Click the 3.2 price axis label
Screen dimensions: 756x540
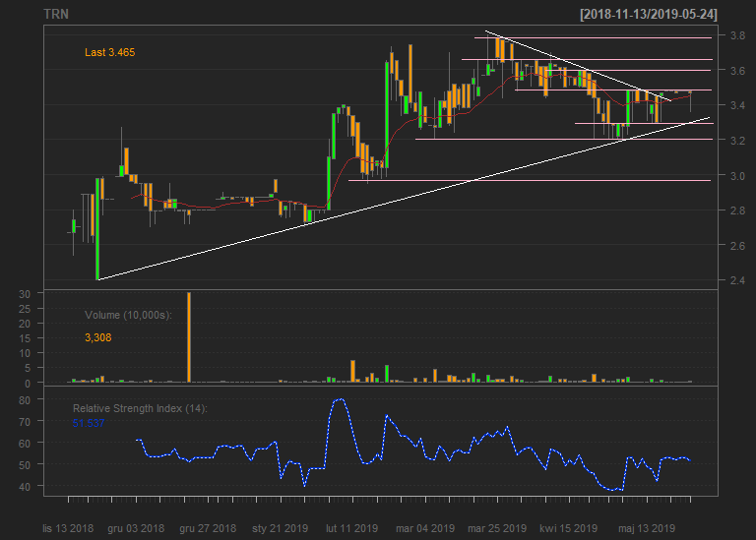pos(737,141)
